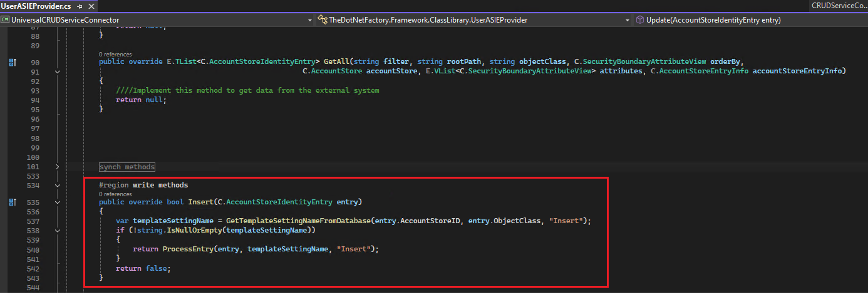Image resolution: width=868 pixels, height=294 pixels.
Task: Switch to the CRUDServiceCo... tab
Action: pyautogui.click(x=839, y=6)
